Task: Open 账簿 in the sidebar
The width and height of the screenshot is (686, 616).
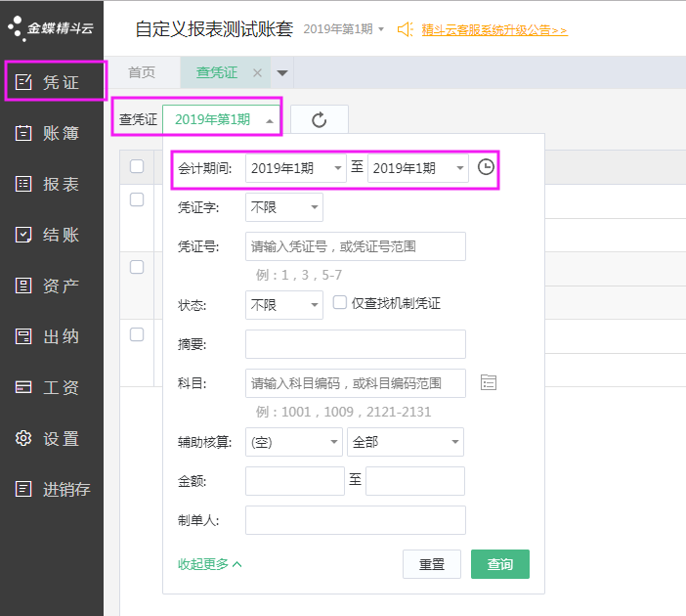Action: click(x=52, y=134)
